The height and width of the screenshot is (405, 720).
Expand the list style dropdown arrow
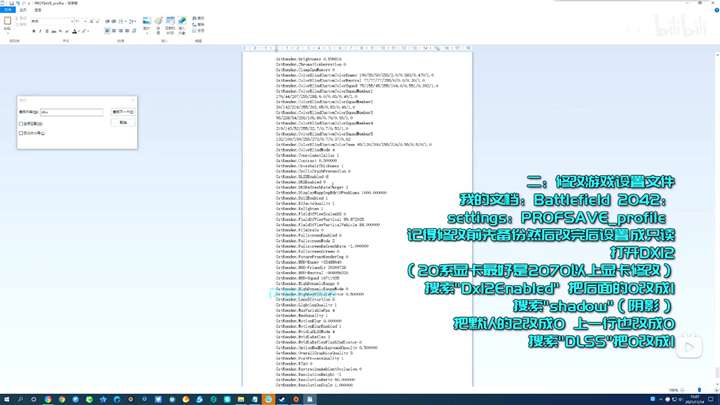[125, 21]
